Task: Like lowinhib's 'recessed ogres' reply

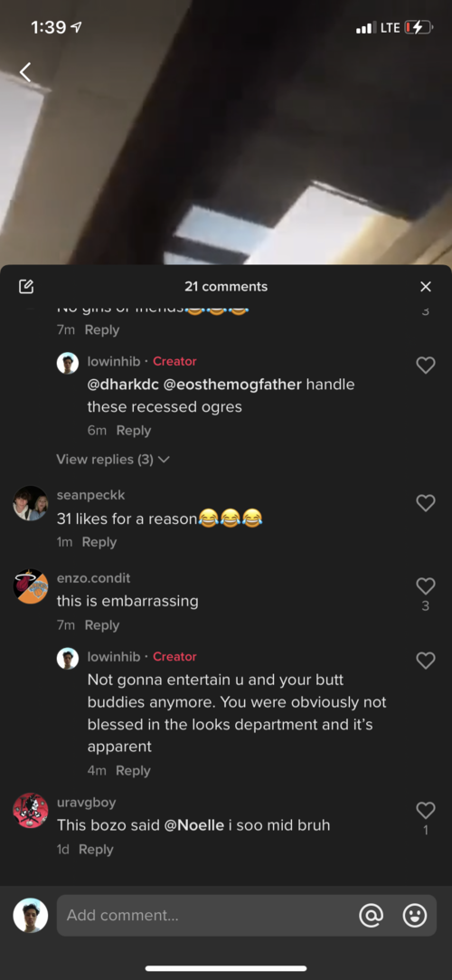Action: tap(425, 366)
